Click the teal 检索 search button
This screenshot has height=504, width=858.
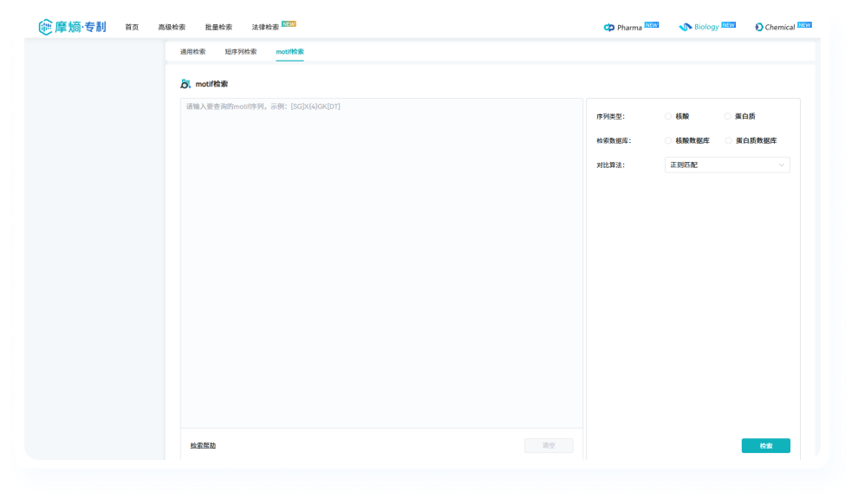765,445
